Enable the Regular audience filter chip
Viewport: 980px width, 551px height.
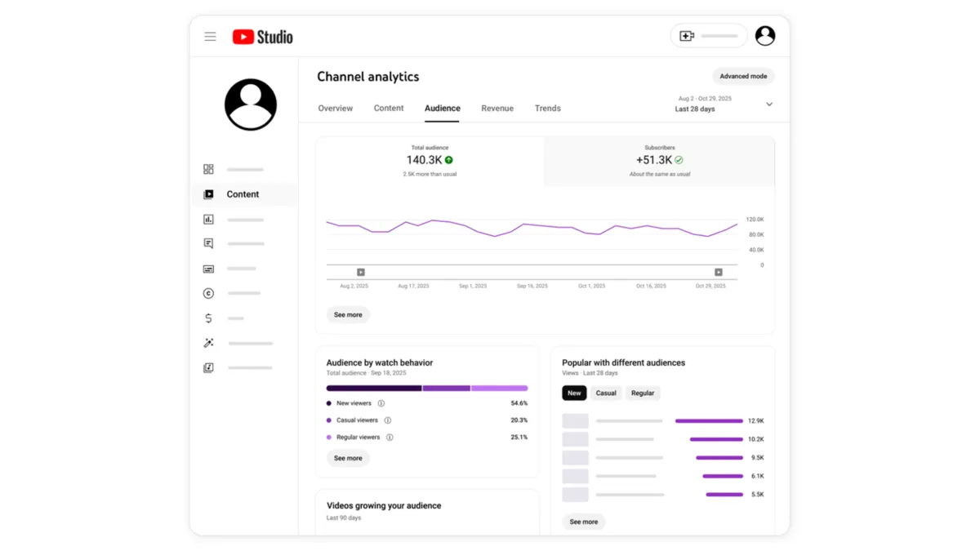coord(643,393)
